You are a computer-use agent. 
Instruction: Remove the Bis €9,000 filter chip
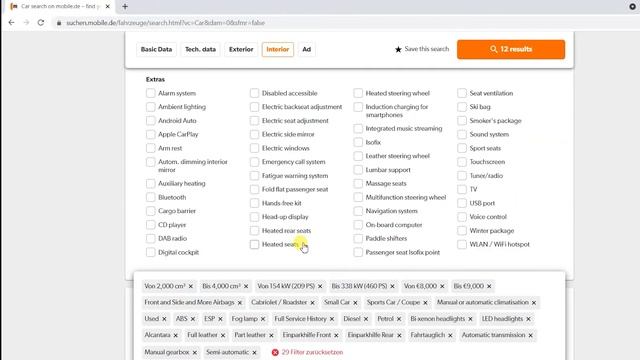point(489,287)
